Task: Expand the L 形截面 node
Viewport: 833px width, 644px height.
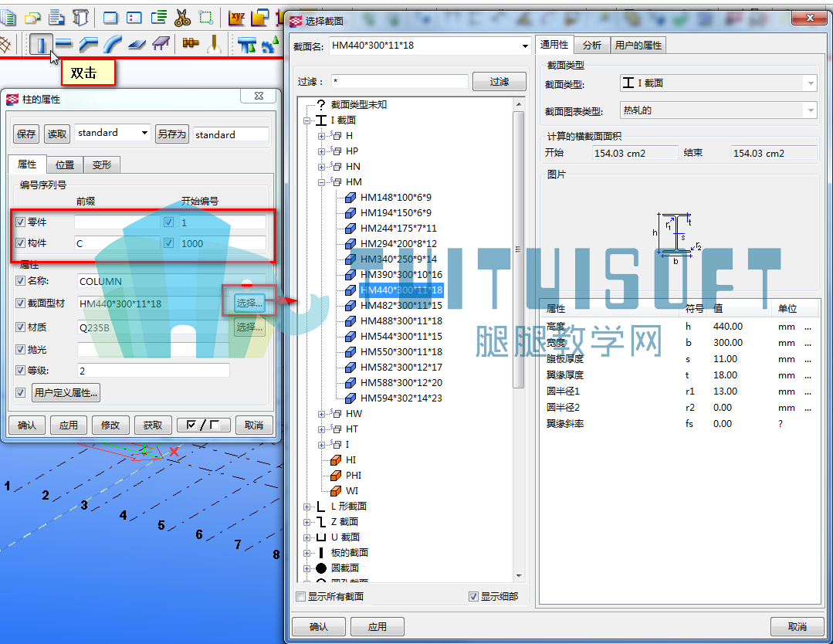Action: tap(307, 507)
